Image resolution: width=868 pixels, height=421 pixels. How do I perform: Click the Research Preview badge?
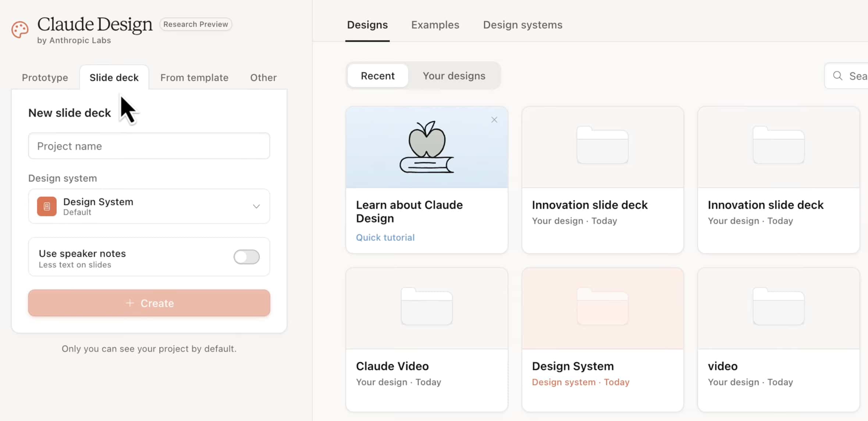(x=196, y=24)
